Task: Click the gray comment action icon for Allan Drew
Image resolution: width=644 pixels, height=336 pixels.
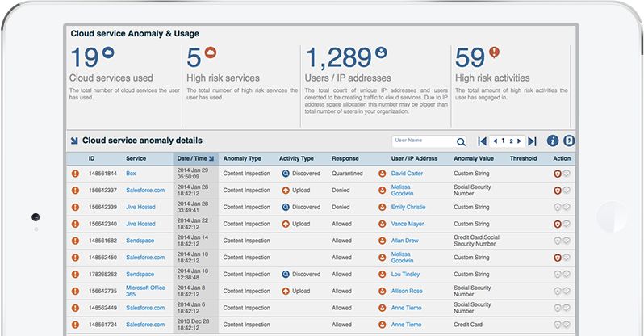Action: (567, 241)
